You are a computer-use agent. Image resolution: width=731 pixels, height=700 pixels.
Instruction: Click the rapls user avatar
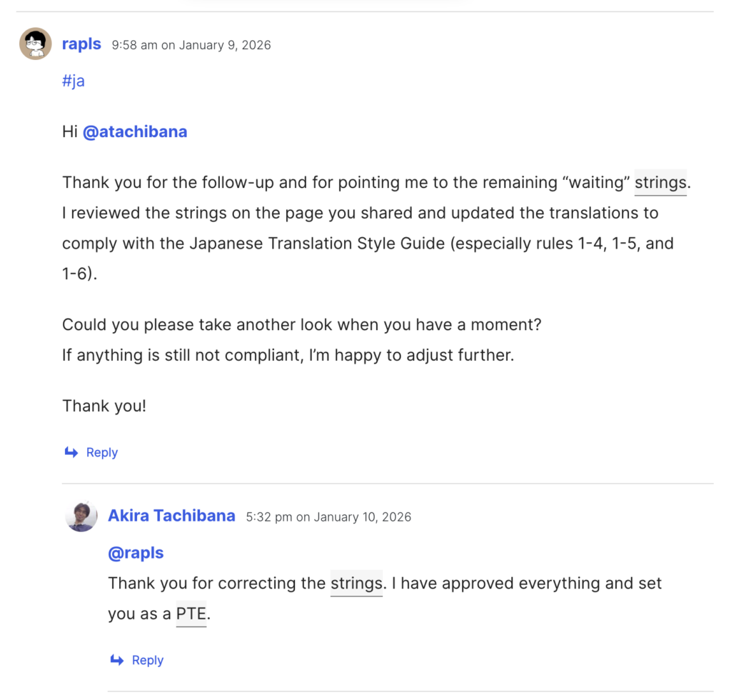pyautogui.click(x=35, y=44)
